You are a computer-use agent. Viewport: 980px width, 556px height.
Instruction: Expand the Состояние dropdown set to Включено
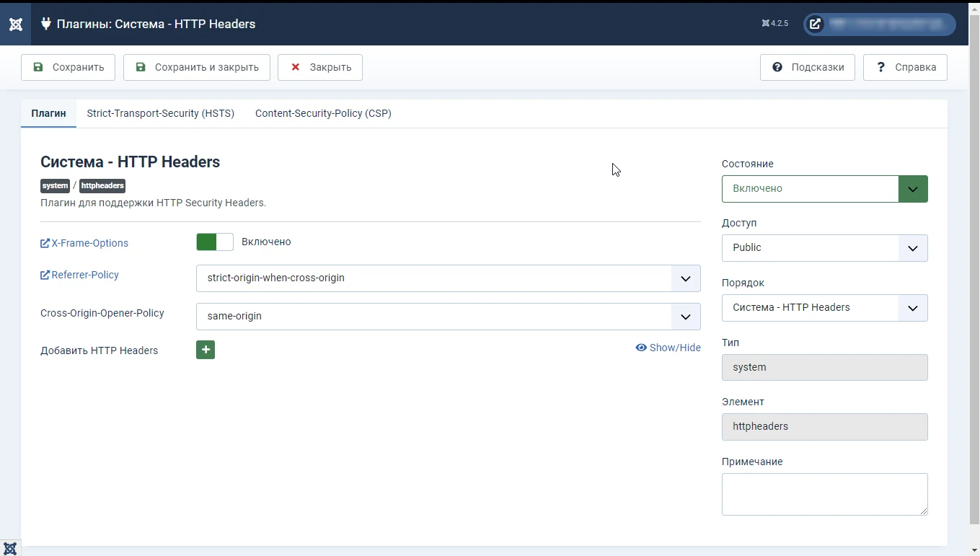pyautogui.click(x=824, y=189)
